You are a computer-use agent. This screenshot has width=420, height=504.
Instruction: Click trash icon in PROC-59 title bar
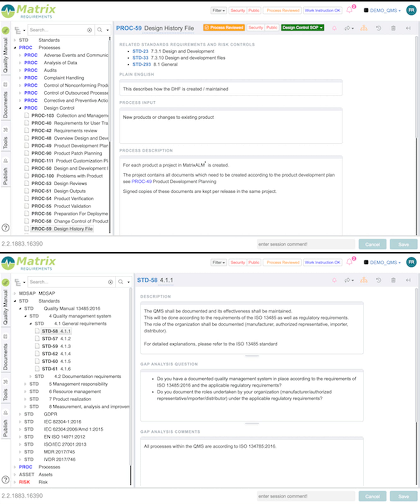[393, 28]
